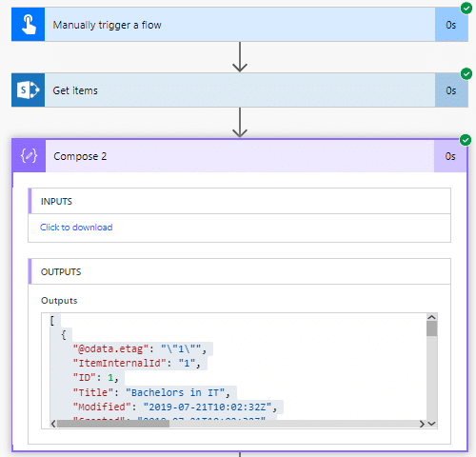The height and width of the screenshot is (457, 476).
Task: Collapse the Compose 2 step header
Action: click(x=240, y=156)
